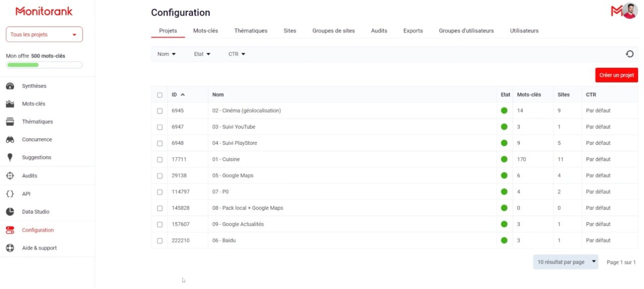Open the Audits crosshair icon

pos(10,176)
